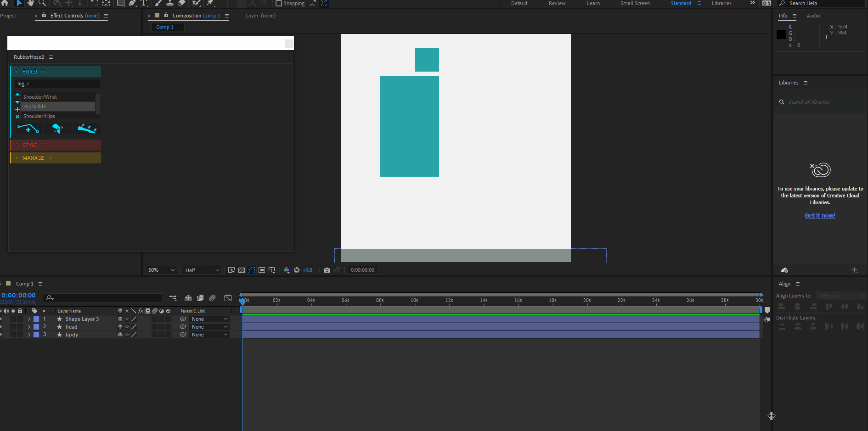The height and width of the screenshot is (431, 868).
Task: Switch to Small Screen workspace
Action: 635,3
